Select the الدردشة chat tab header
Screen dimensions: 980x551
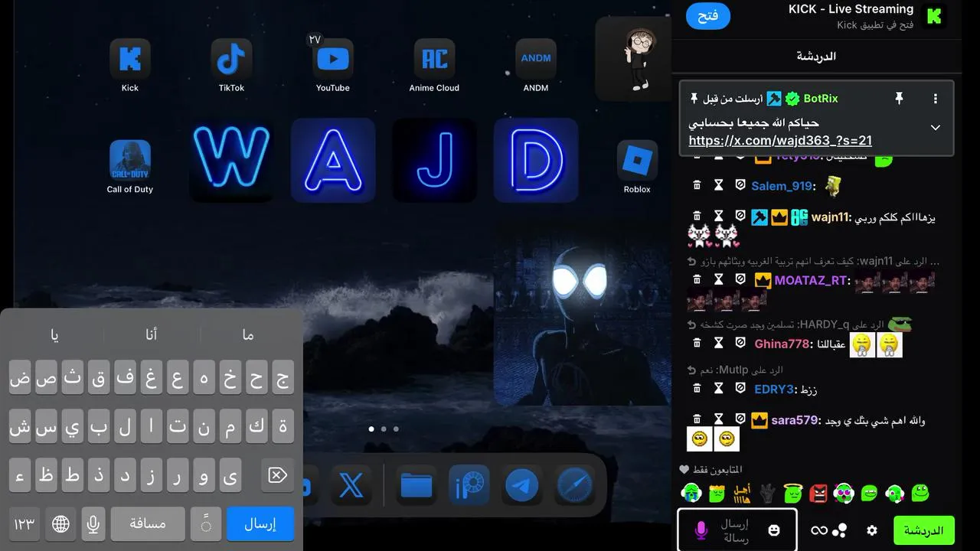coord(816,56)
